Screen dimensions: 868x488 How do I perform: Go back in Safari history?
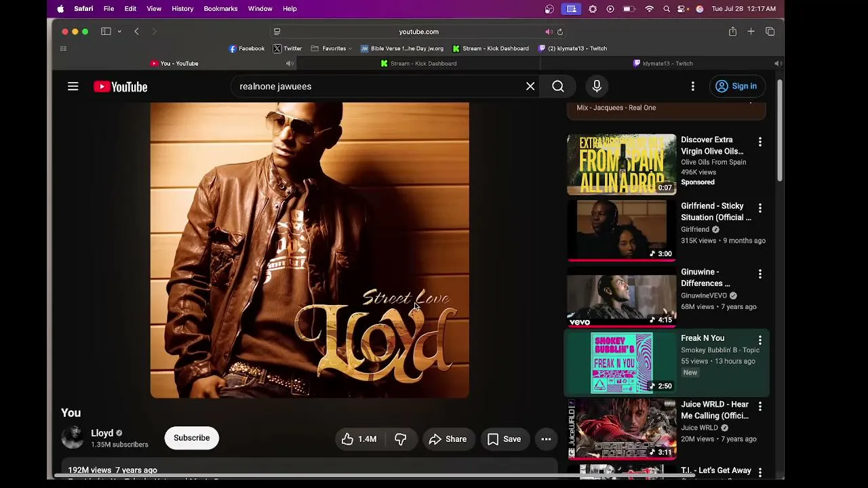tap(136, 31)
